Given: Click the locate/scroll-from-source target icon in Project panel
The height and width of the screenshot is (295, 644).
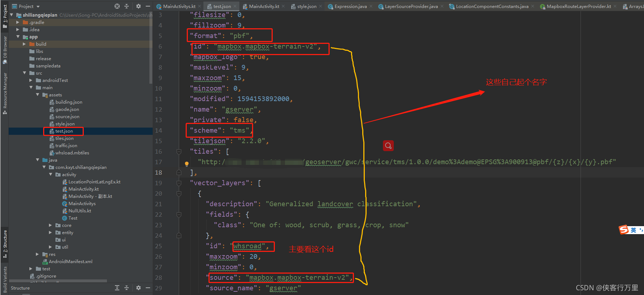Looking at the screenshot, I should (117, 6).
